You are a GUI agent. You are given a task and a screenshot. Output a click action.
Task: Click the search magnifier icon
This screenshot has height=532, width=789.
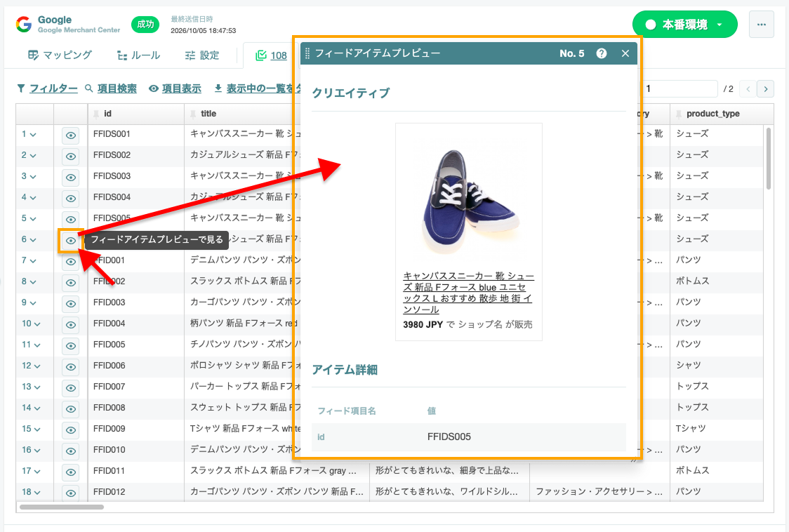click(89, 88)
